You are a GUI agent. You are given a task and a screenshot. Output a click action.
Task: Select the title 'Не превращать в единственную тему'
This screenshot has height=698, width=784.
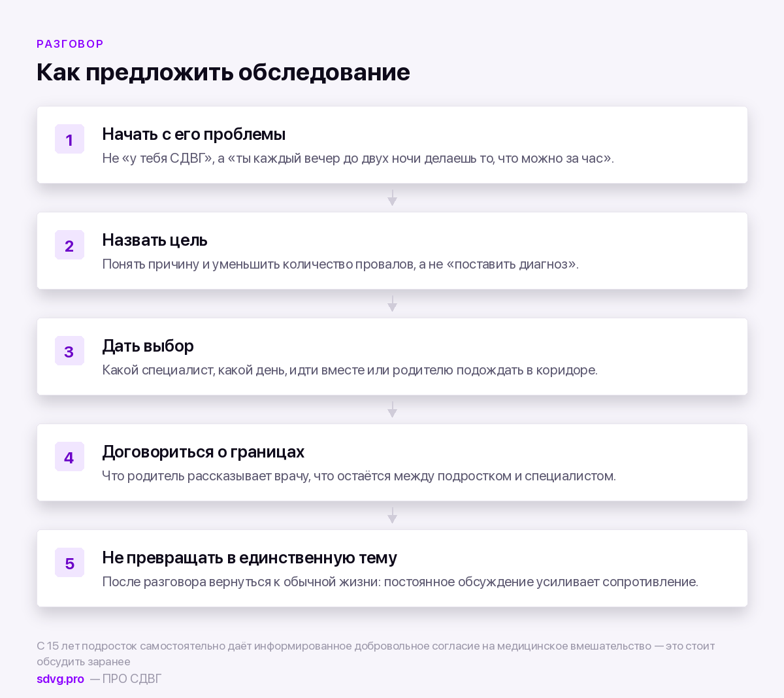coord(250,557)
